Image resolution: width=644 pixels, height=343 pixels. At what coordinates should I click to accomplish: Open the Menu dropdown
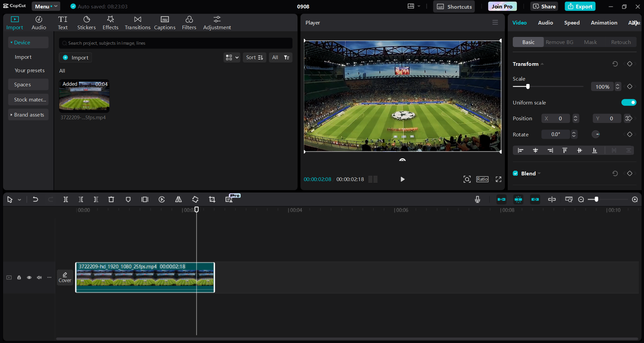pyautogui.click(x=46, y=7)
